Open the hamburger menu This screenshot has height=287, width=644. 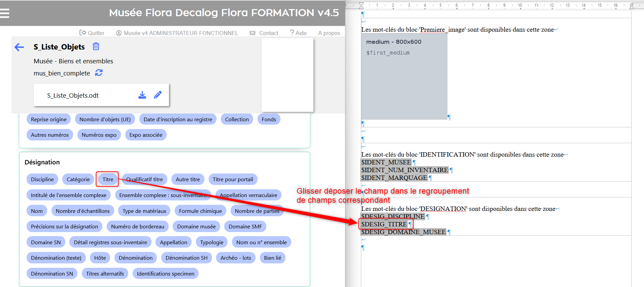click(5, 13)
